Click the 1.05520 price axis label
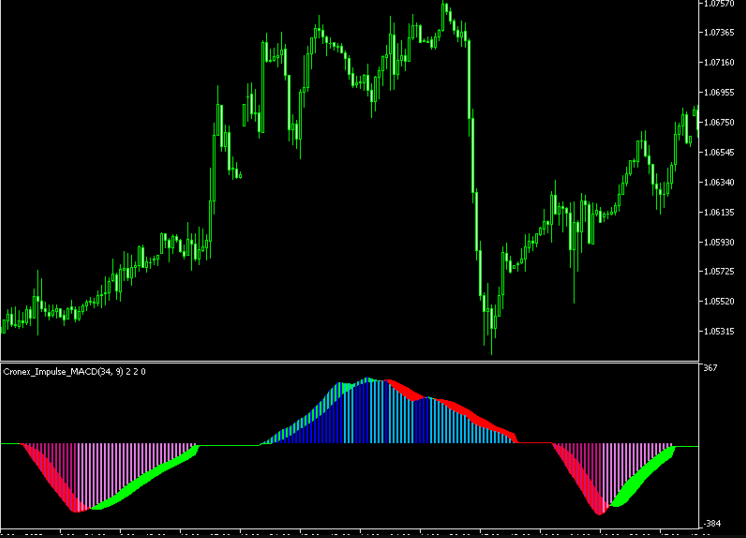 (x=719, y=302)
